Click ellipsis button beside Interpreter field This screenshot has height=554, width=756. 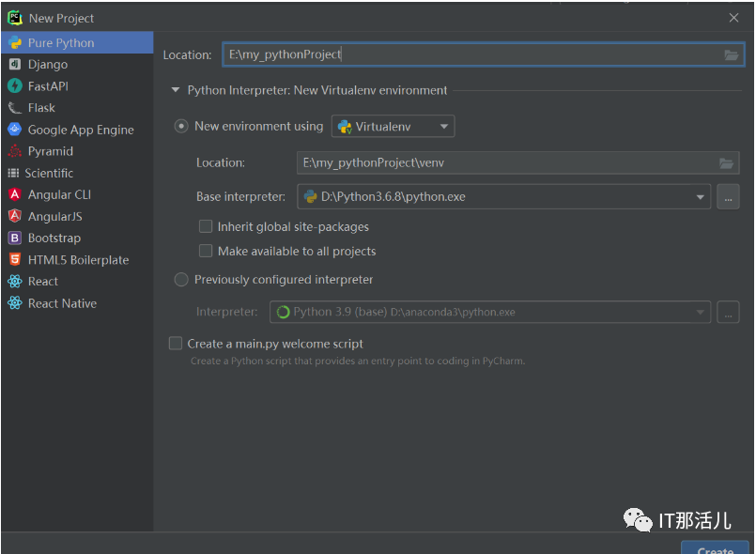728,313
